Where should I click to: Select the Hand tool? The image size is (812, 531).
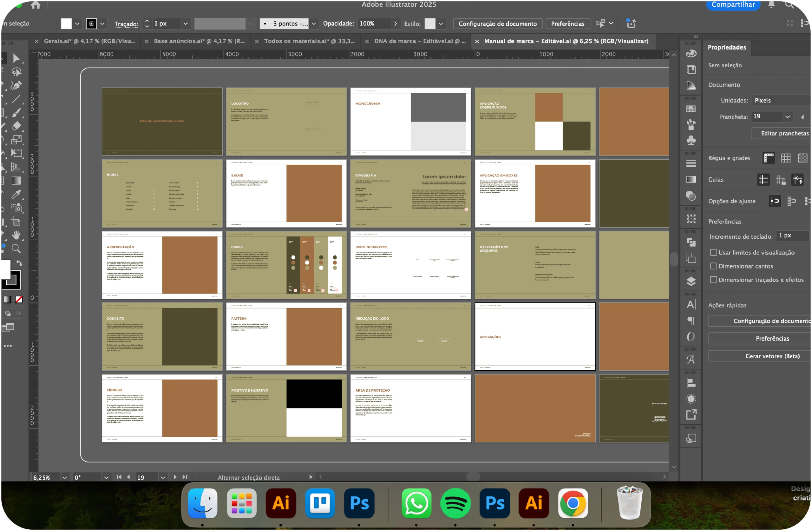(16, 235)
